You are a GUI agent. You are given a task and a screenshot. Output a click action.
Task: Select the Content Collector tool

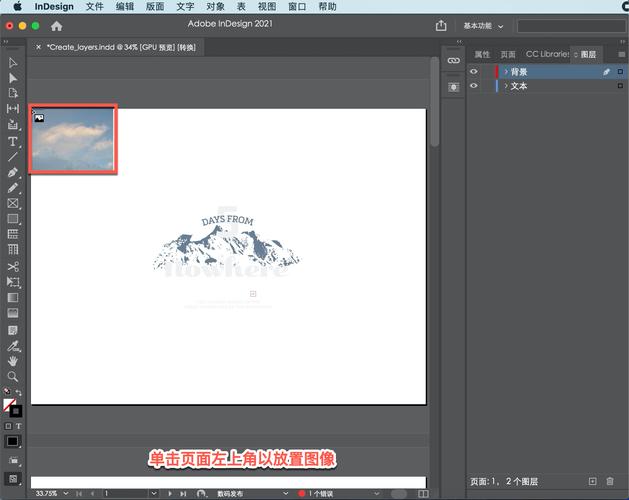click(x=13, y=124)
